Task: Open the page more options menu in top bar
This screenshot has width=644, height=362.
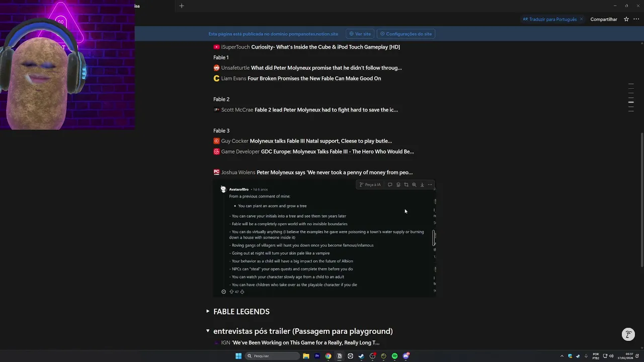Action: tap(637, 19)
